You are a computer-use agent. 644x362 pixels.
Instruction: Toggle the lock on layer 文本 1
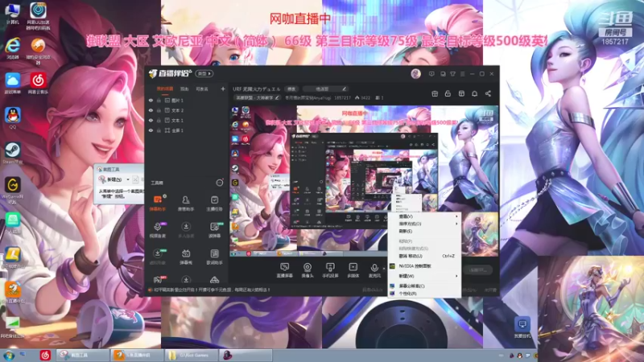click(x=159, y=120)
